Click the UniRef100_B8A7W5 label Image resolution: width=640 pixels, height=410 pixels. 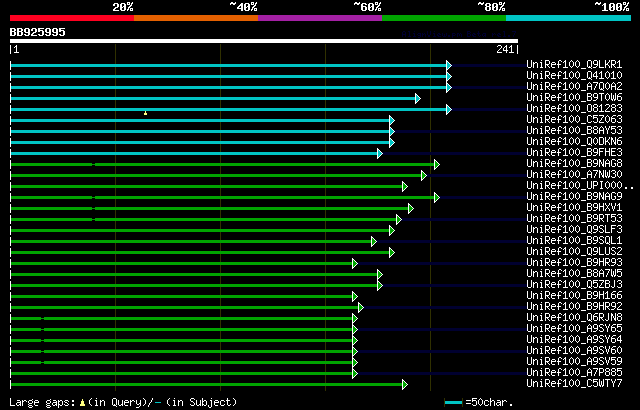click(x=574, y=274)
